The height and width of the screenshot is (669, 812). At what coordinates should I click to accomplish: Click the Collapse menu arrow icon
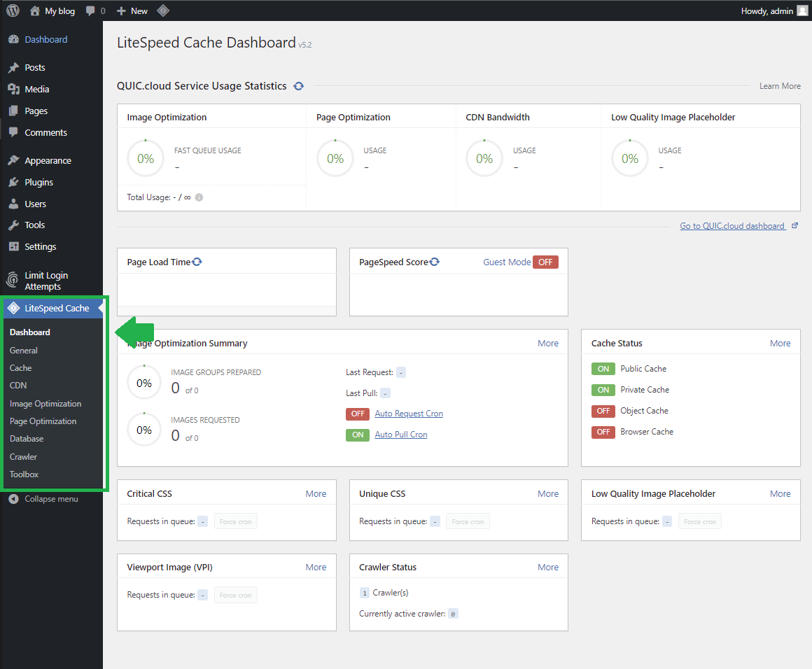(x=14, y=499)
